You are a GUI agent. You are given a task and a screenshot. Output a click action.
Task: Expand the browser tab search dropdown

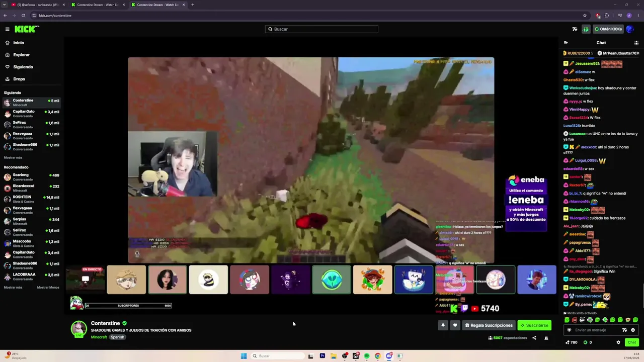tap(5, 5)
